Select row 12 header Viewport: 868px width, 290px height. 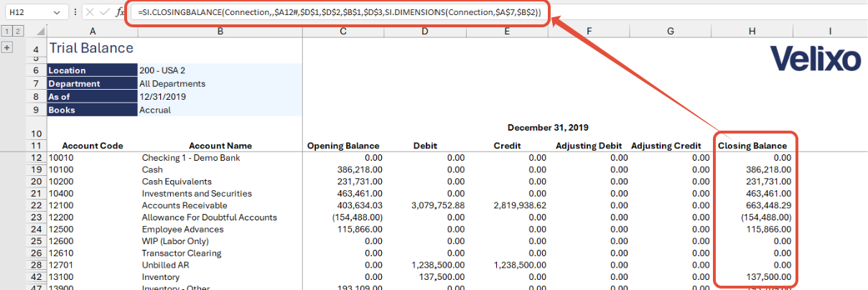point(36,157)
